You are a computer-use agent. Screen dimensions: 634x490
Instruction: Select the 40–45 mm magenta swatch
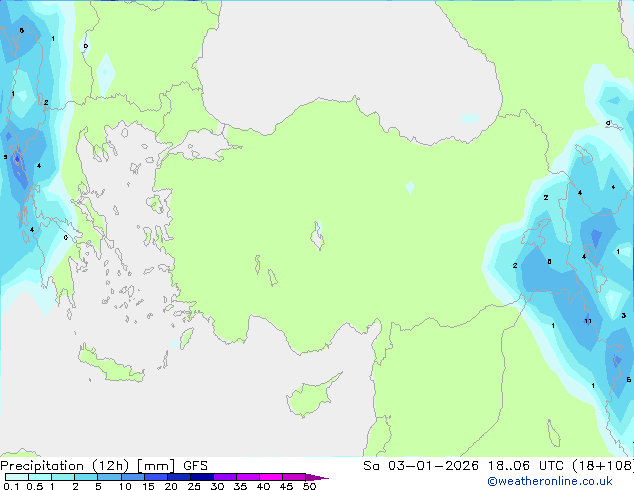pyautogui.click(x=271, y=477)
